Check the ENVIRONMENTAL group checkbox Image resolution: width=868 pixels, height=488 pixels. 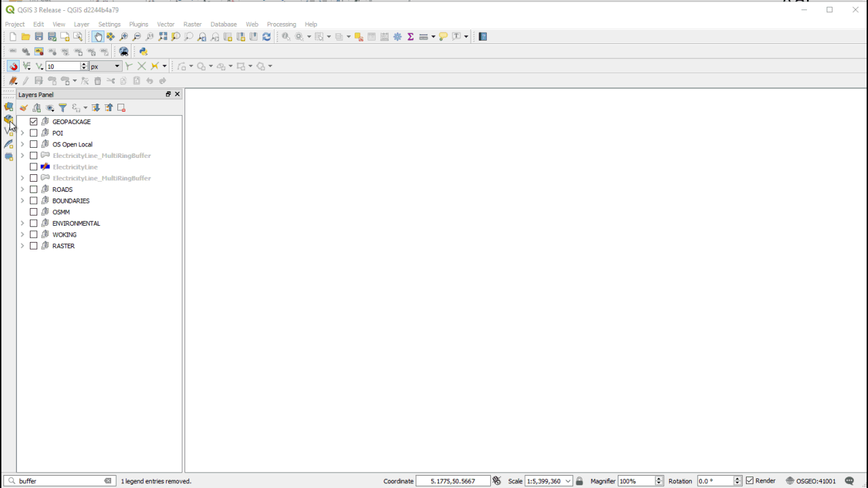point(33,224)
